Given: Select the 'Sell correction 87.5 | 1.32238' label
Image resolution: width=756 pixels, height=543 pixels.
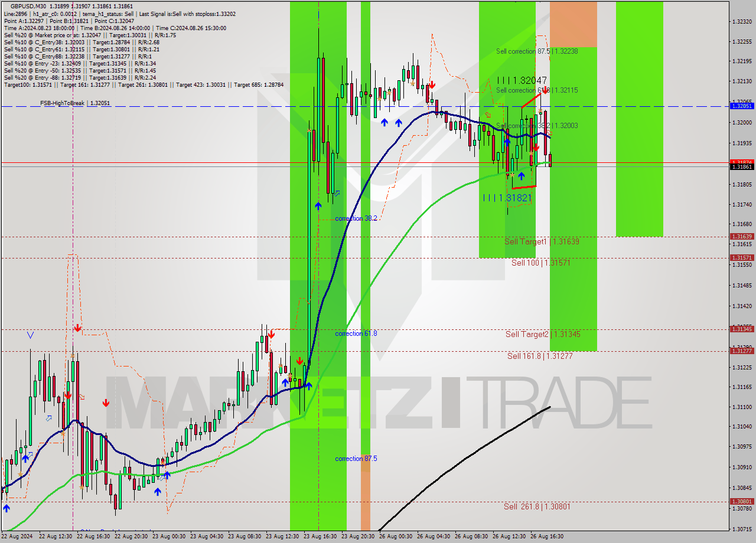Looking at the screenshot, I should click(537, 51).
